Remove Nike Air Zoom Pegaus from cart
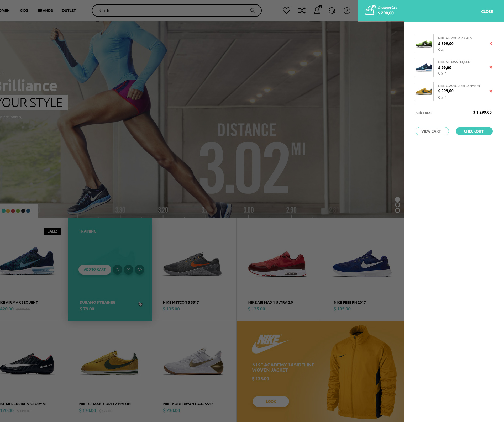Image resolution: width=504 pixels, height=422 pixels. 491,44
